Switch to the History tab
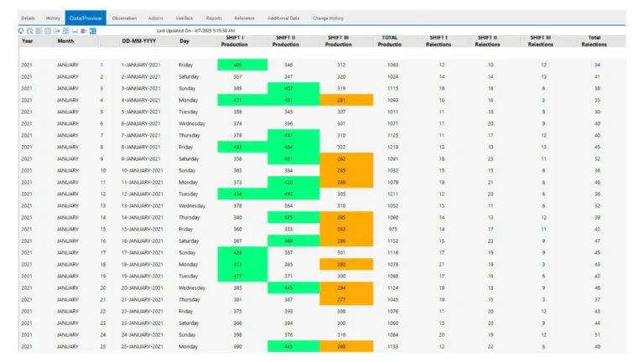644x362 pixels. click(53, 18)
